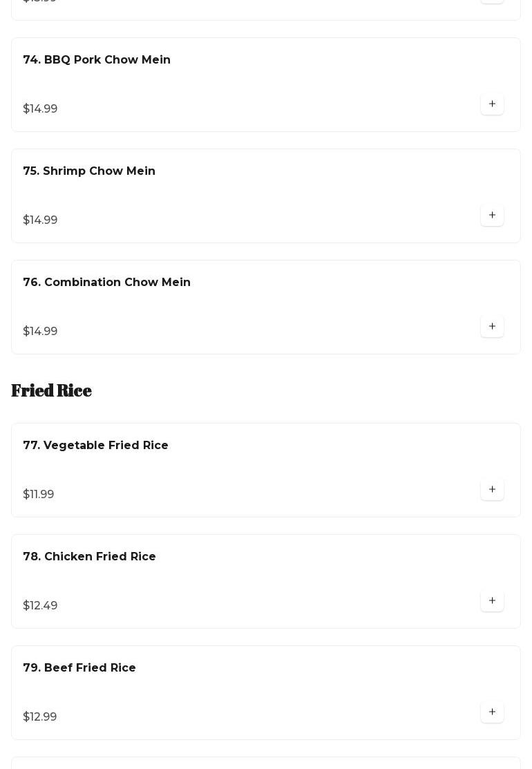Viewport: 532px width, 769px height.
Task: Add Beef Fried Rice with plus icon
Action: (492, 712)
